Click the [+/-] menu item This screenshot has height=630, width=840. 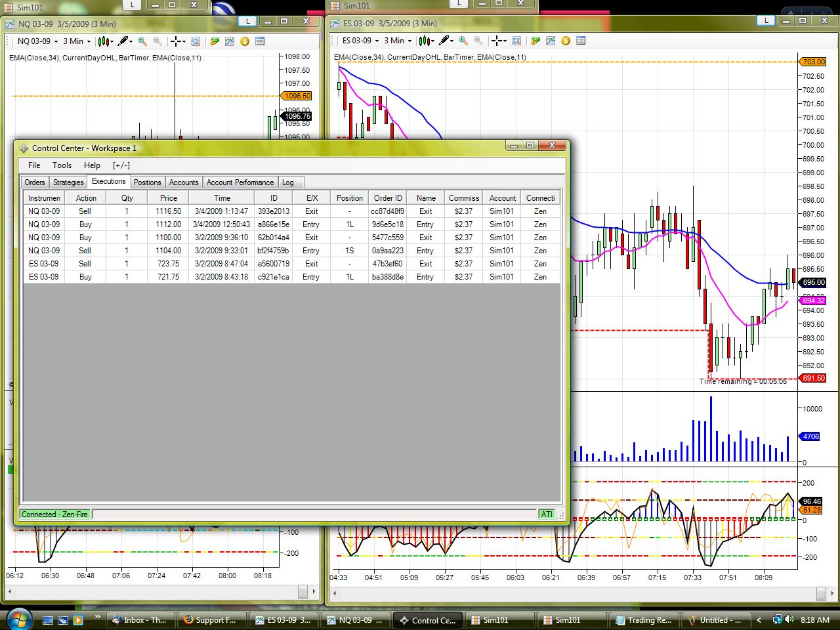click(x=121, y=165)
